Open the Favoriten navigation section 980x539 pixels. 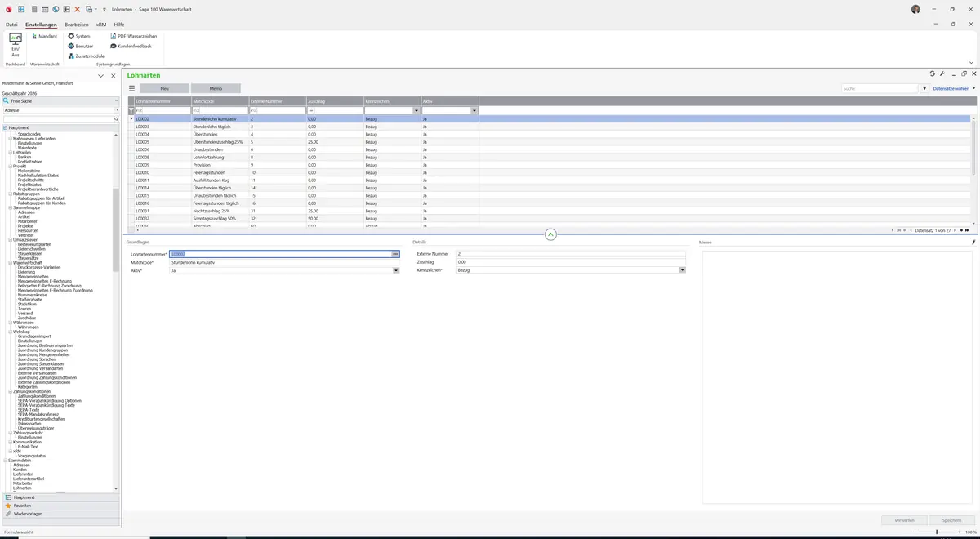(60, 506)
